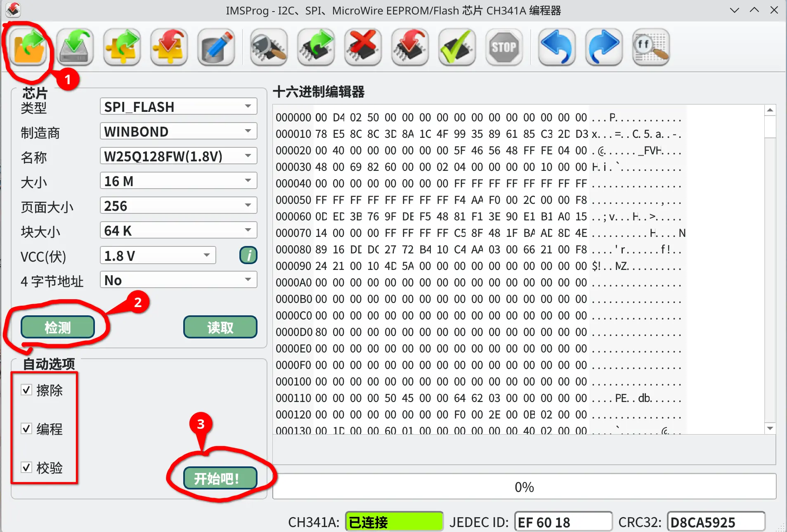
Task: Toggle the 擦除 (erase) checkbox
Action: [26, 390]
